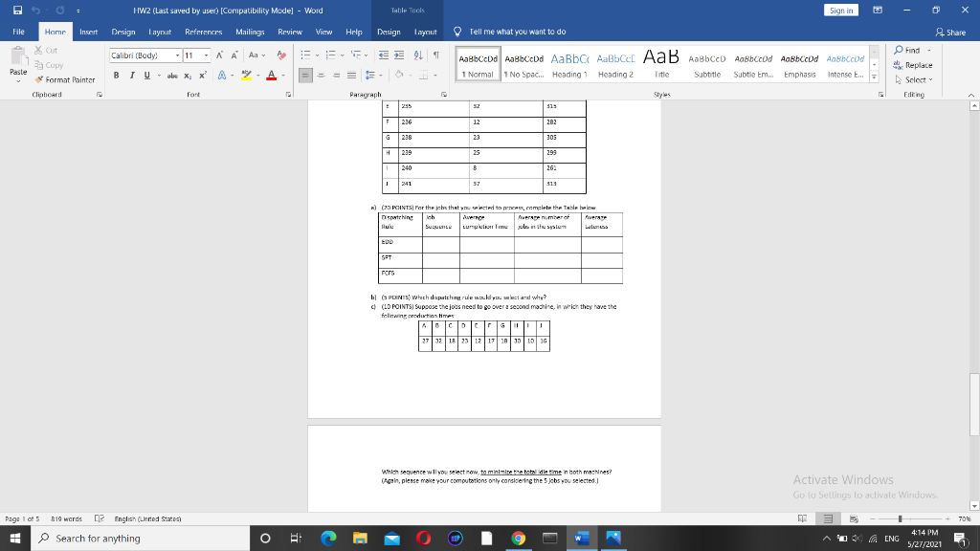Apply the No Spacing style
980x551 pixels.
click(523, 64)
